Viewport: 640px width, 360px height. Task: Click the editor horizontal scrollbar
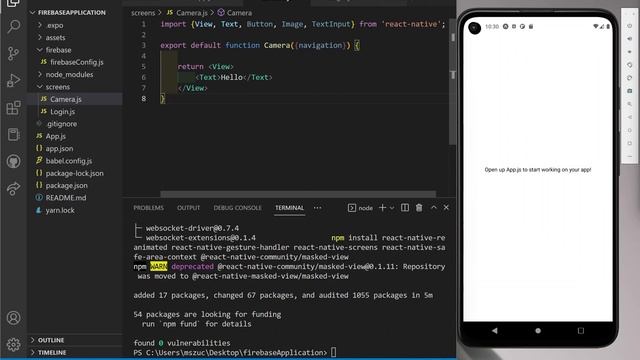pyautogui.click(x=298, y=194)
